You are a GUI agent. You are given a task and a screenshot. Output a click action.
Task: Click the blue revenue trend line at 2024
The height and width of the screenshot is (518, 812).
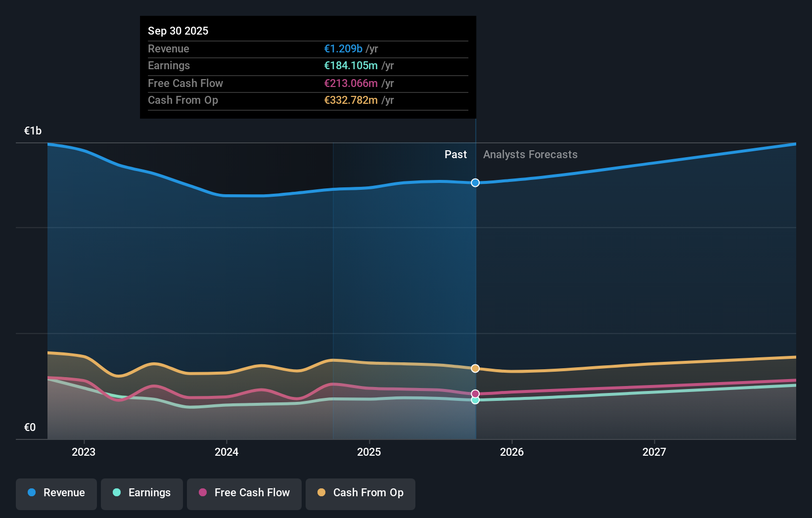pyautogui.click(x=226, y=195)
